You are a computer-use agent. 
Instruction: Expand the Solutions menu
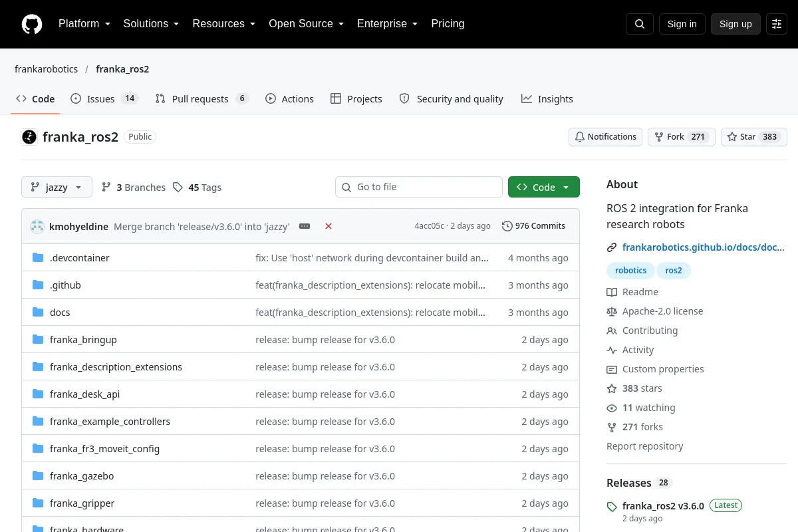[x=151, y=24]
